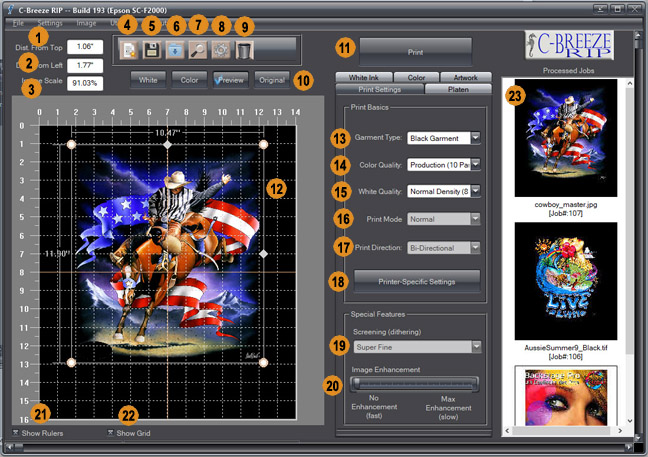Click the open image document icon in toolbar
Viewport: 648px width, 457px height.
129,50
